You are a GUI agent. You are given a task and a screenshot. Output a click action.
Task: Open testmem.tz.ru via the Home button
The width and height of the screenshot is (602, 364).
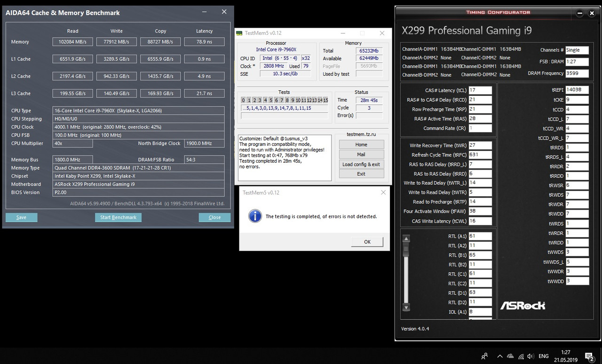pos(361,144)
